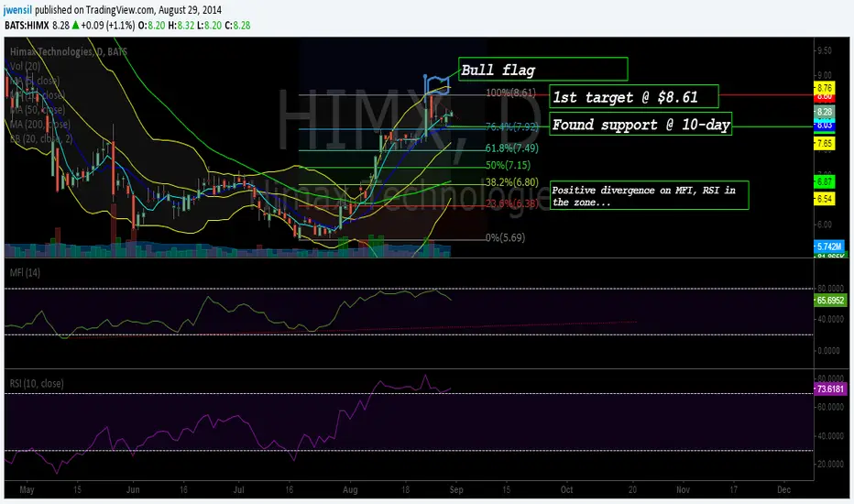This screenshot has height=504, width=854.
Task: Click the 65.6952 MFI value tag
Action: 830,301
